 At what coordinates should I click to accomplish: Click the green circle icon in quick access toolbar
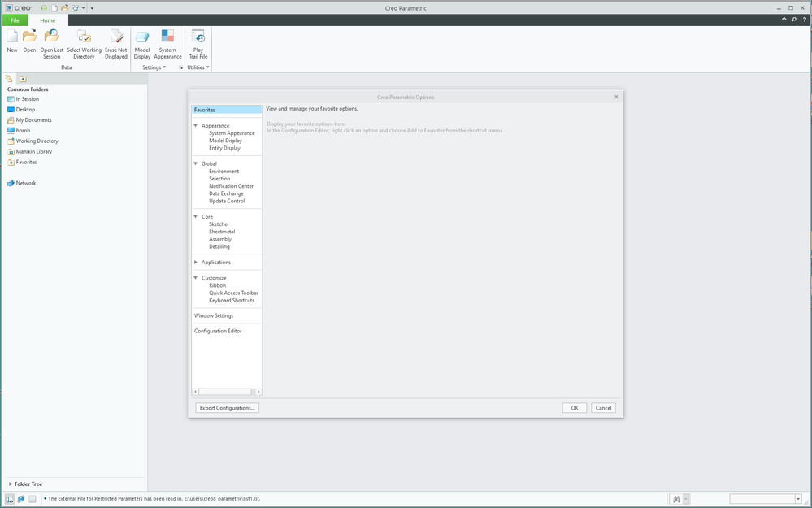click(x=44, y=8)
